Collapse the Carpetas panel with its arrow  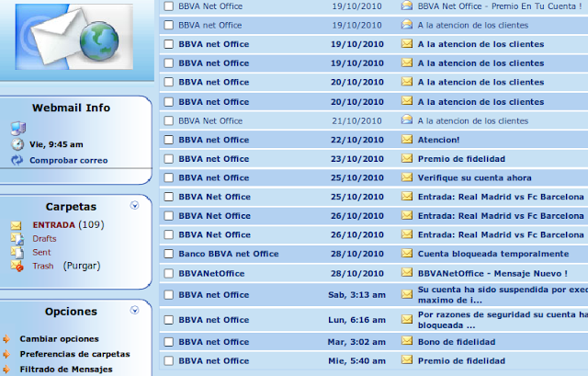134,205
